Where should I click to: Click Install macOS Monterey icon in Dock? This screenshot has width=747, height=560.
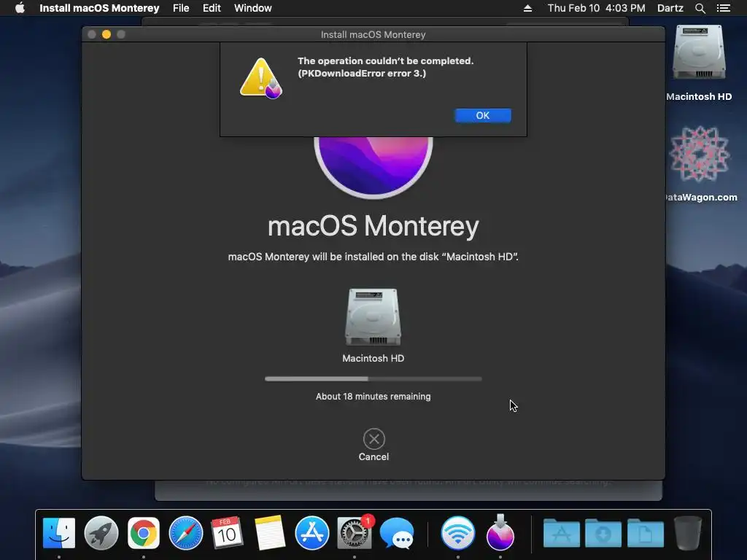click(x=500, y=532)
